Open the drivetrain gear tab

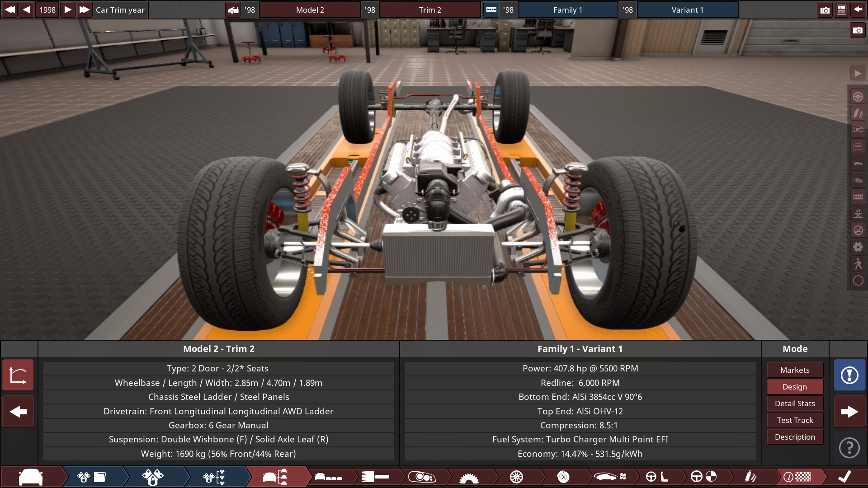click(x=469, y=477)
